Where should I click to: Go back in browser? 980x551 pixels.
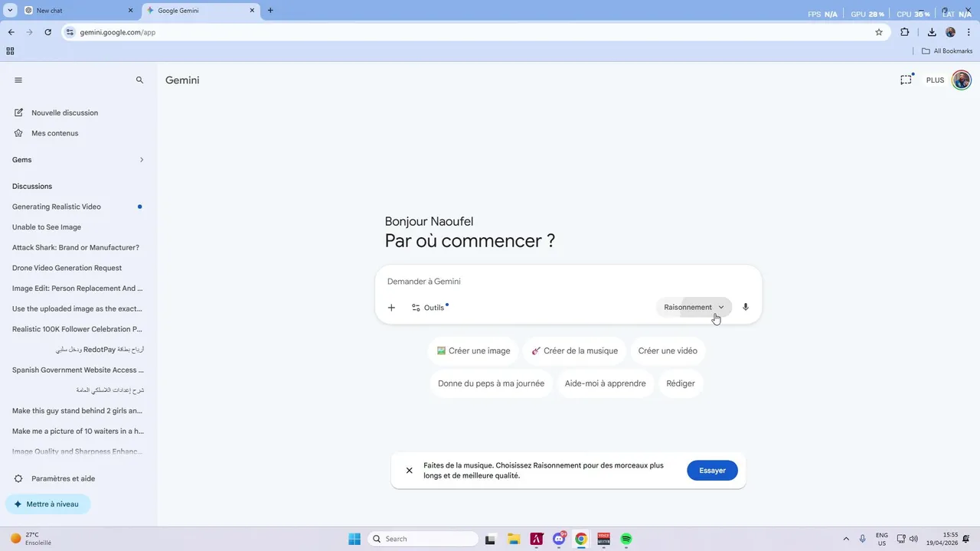[x=11, y=32]
